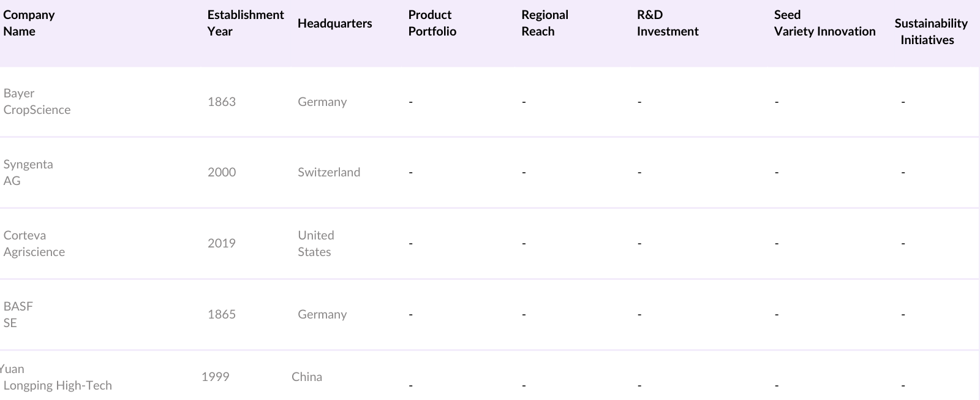Viewport: 980px width, 400px height.
Task: Select the 1865 year for BASF
Action: 221,314
